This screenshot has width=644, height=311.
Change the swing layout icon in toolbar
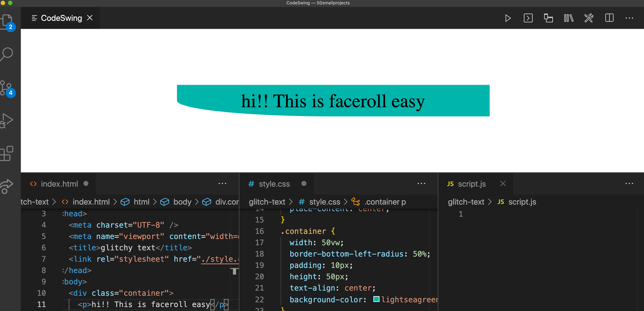[548, 18]
